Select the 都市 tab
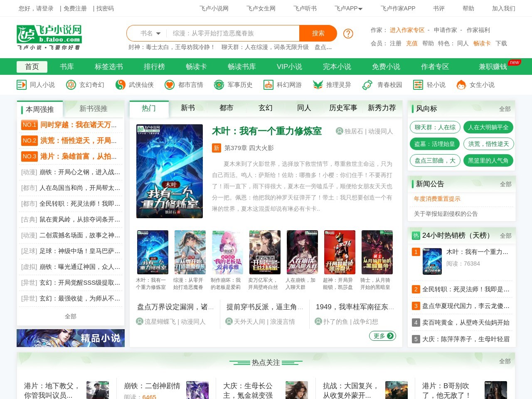The width and height of the screenshot is (532, 399). [227, 108]
